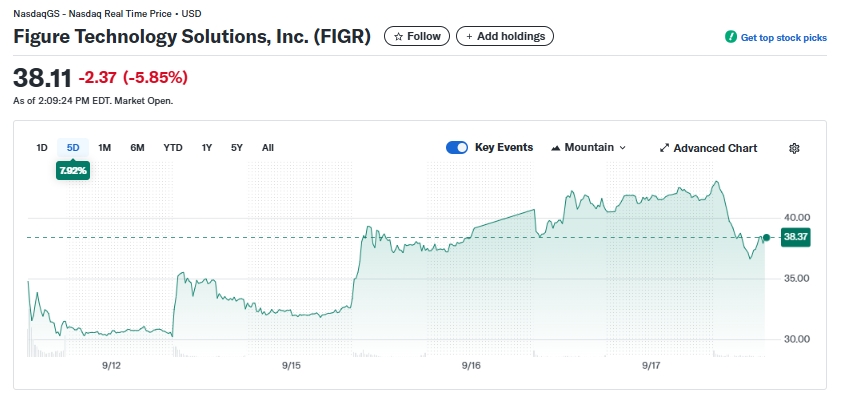Click the star icon on Follow
The height and width of the screenshot is (396, 842).
398,37
